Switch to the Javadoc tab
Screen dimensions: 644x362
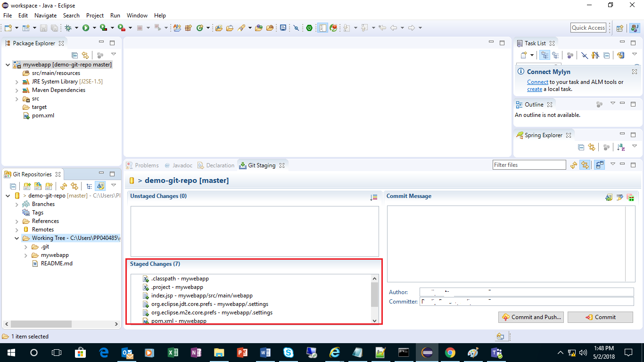tap(178, 165)
